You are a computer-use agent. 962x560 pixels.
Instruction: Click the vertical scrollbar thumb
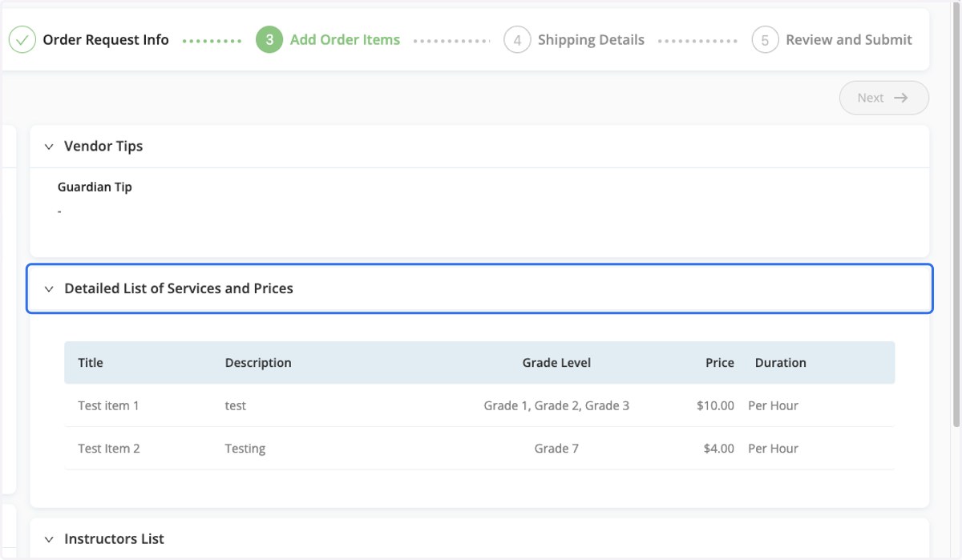955,216
